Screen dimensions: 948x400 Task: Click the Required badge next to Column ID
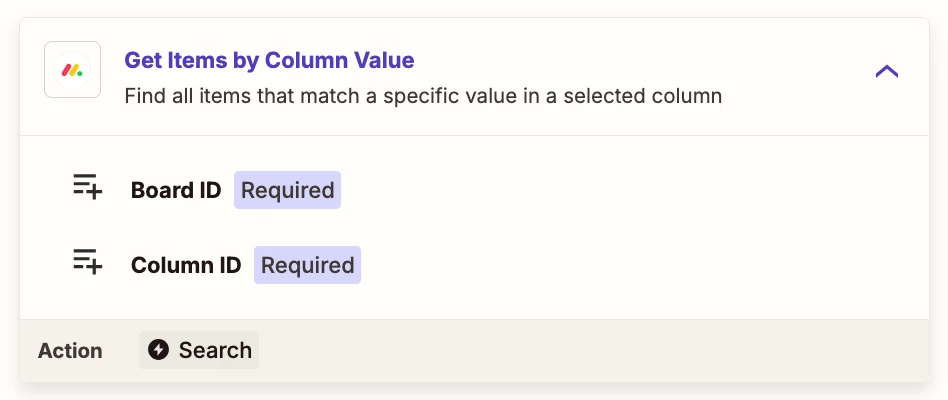click(x=307, y=265)
